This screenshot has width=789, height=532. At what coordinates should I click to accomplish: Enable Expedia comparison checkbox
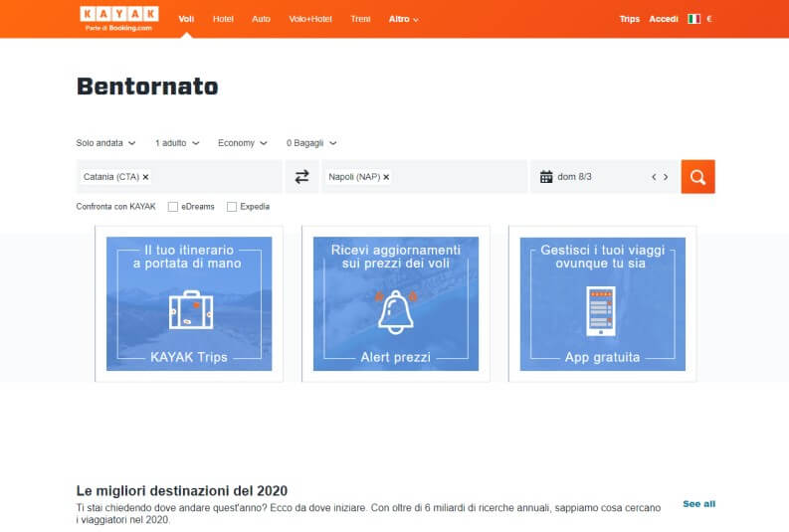point(232,207)
